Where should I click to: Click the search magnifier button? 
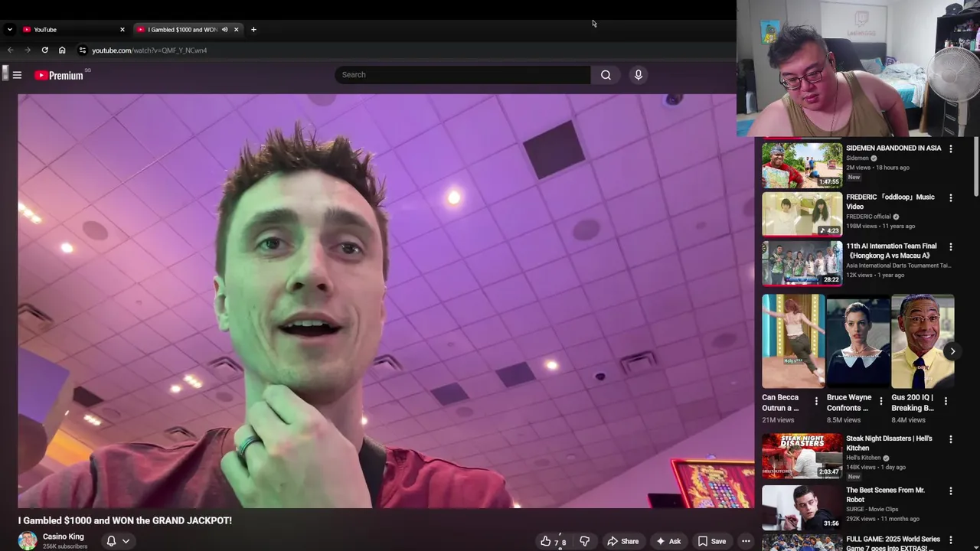point(606,75)
